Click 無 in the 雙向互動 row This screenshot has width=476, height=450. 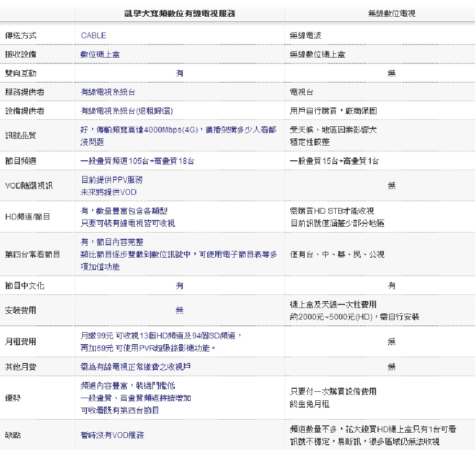[x=392, y=73]
